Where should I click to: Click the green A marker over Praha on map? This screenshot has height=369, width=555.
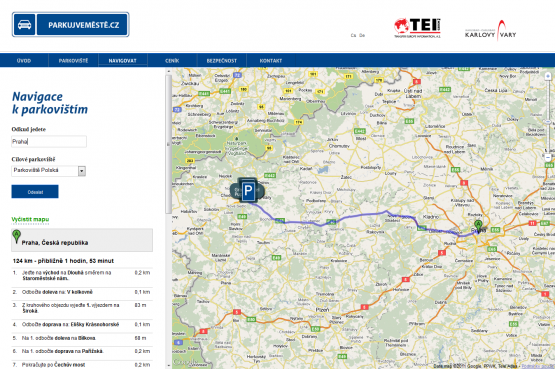point(478,226)
